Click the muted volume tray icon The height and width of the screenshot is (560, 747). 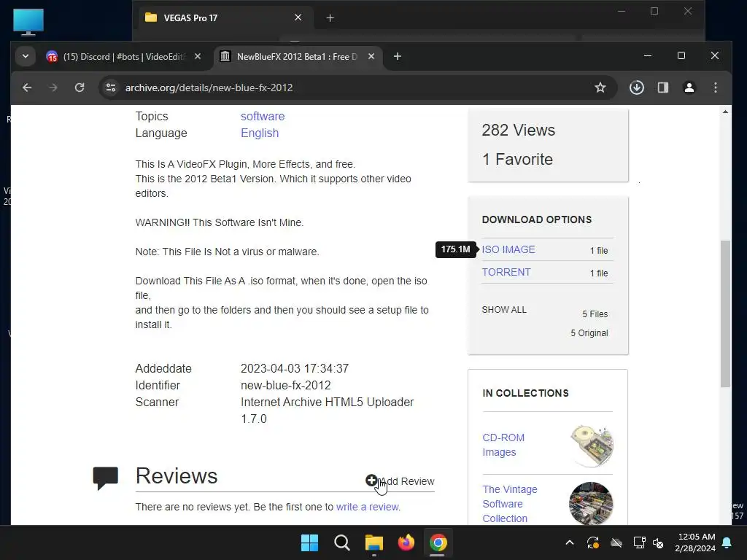point(658,542)
